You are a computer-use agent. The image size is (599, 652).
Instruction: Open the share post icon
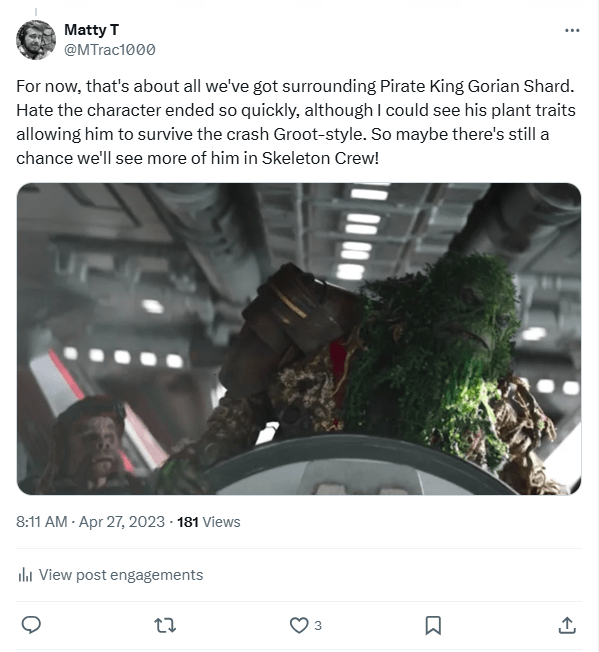point(567,625)
